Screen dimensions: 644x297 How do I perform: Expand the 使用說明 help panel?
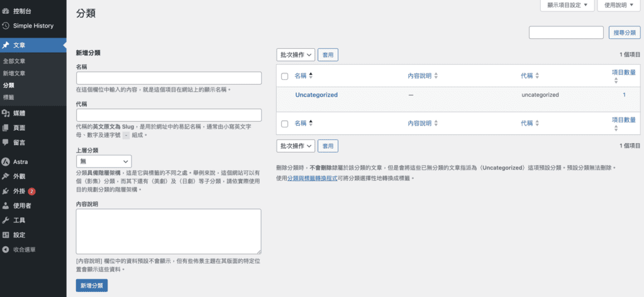pos(619,5)
